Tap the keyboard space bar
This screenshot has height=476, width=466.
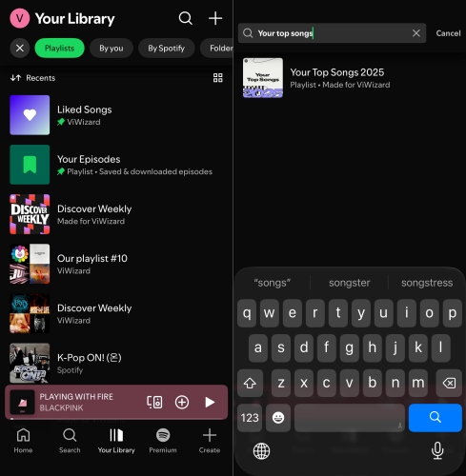[x=350, y=418]
